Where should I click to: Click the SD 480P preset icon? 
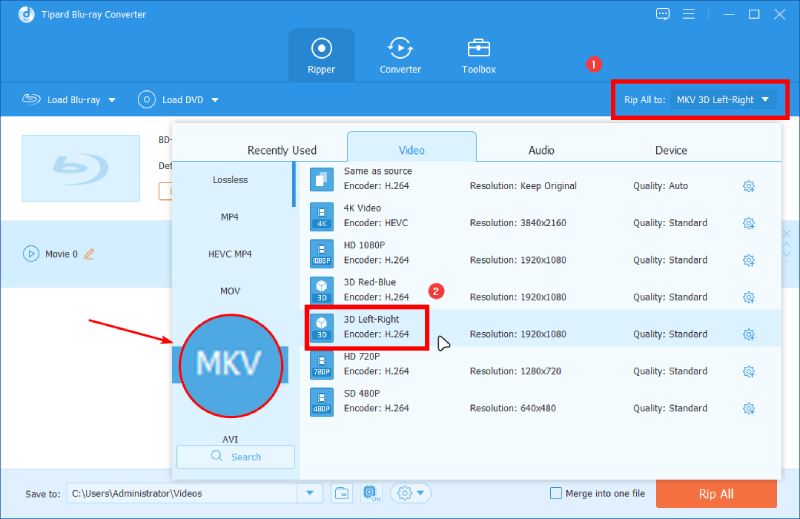tap(322, 402)
